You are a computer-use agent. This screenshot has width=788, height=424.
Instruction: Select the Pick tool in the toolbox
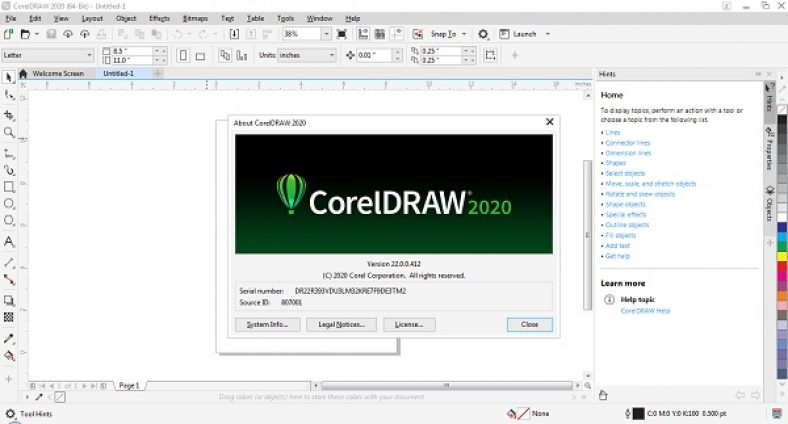pos(9,77)
